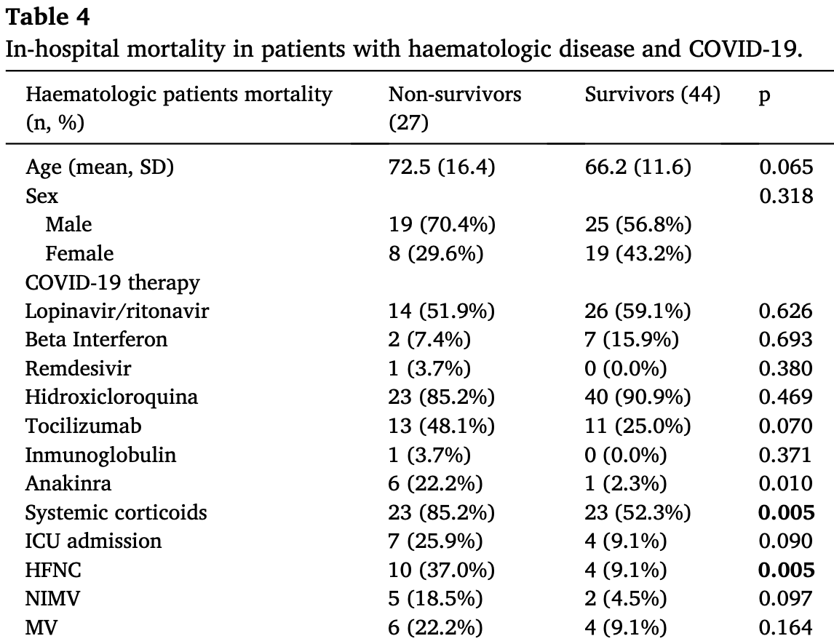Click the p value 0.318 for Sex

click(x=786, y=196)
